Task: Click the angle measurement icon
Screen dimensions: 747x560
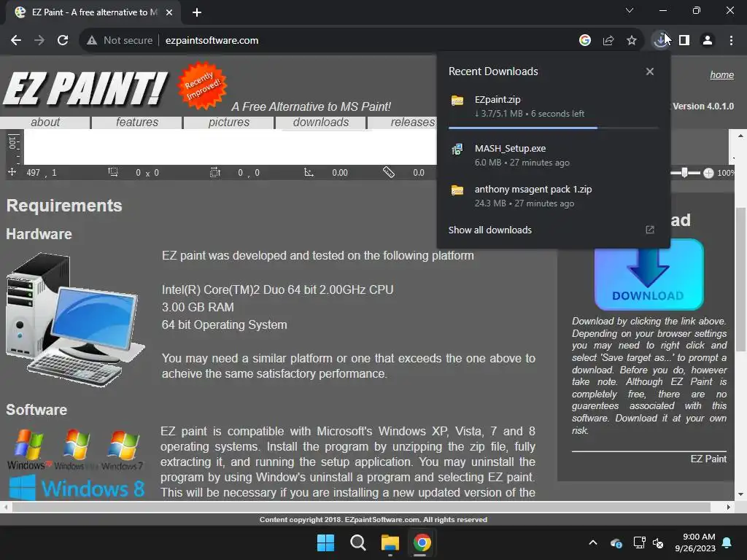Action: click(x=309, y=172)
